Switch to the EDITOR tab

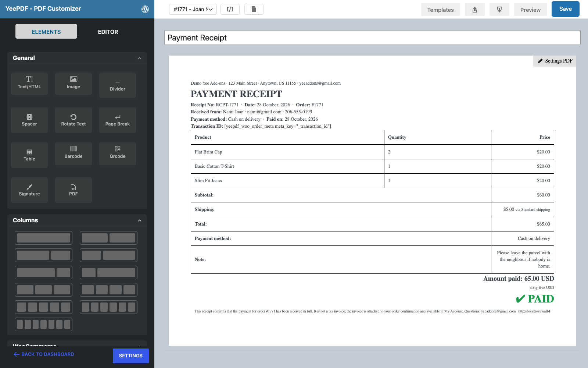coord(108,32)
